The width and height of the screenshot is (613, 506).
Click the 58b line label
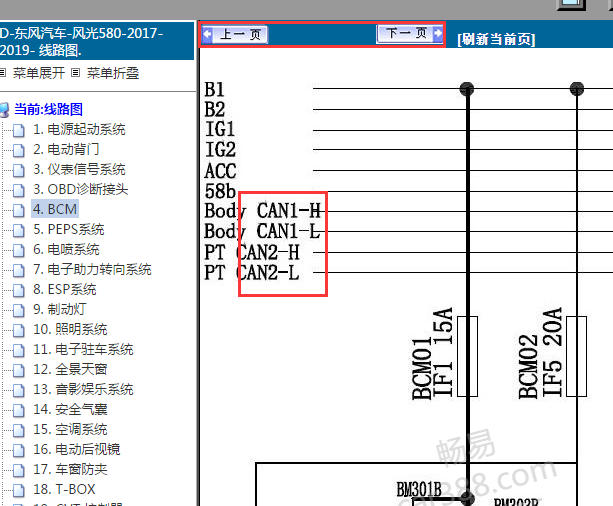click(x=220, y=191)
